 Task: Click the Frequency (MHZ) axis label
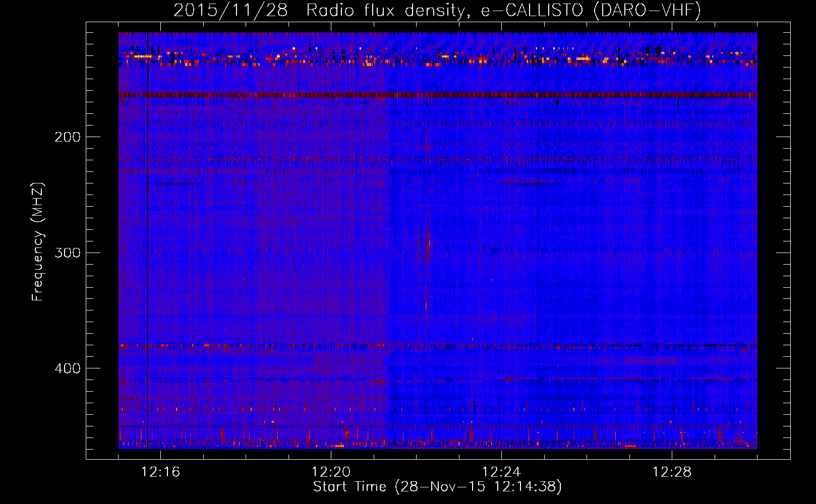click(38, 242)
